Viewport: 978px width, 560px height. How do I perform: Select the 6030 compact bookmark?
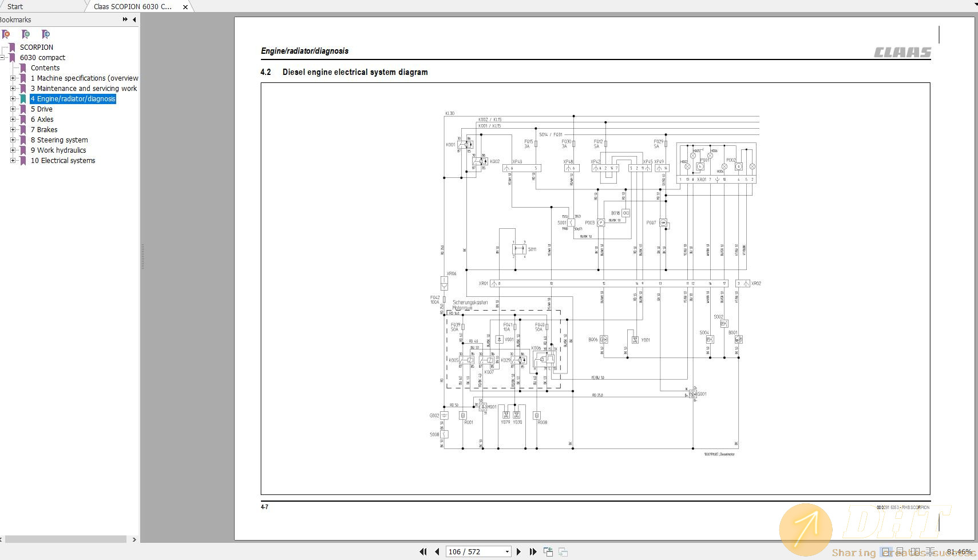click(42, 58)
